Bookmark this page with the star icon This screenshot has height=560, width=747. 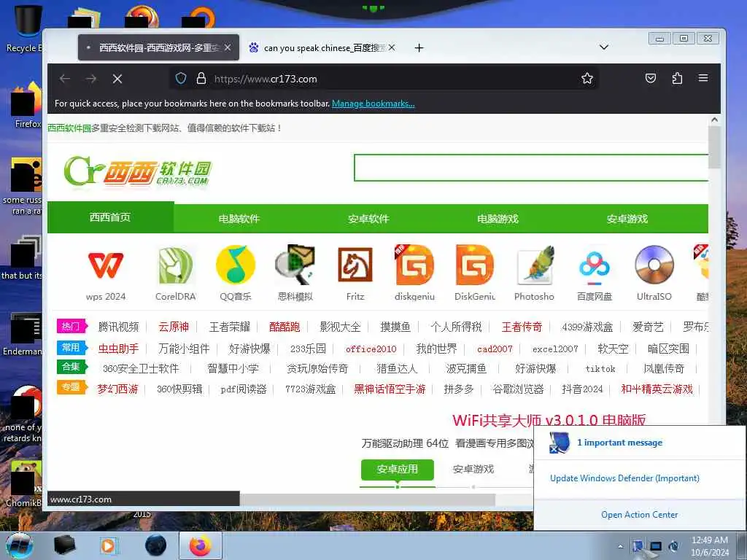point(587,79)
